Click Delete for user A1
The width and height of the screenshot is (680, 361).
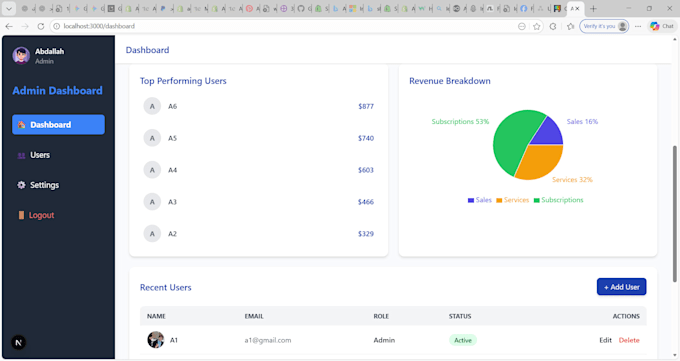coord(629,340)
